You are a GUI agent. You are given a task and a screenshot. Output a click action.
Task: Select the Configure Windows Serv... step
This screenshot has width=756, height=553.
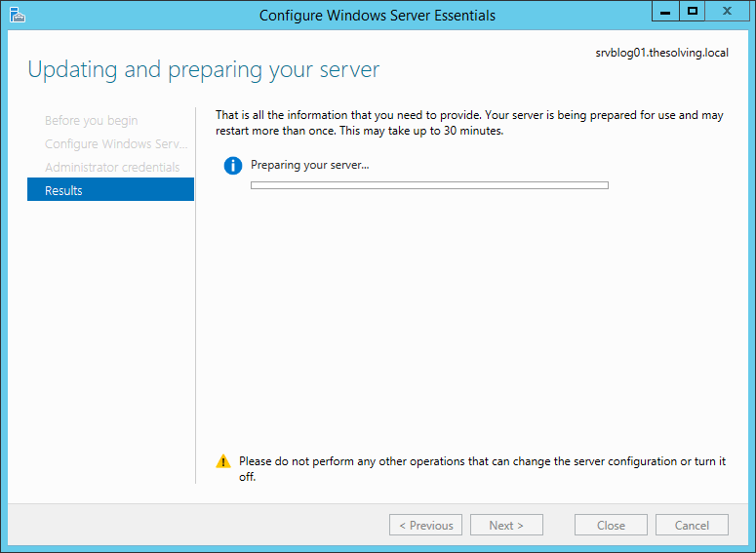[x=116, y=143]
